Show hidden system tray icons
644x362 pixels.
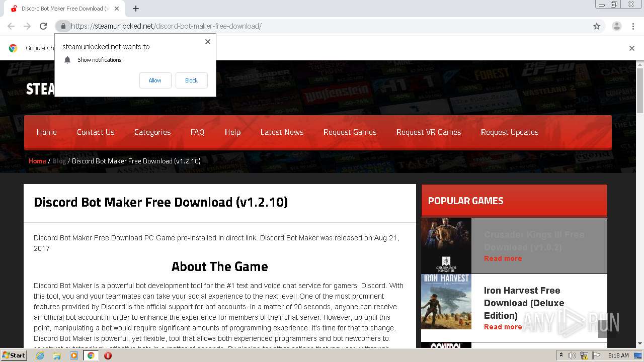coord(561,355)
